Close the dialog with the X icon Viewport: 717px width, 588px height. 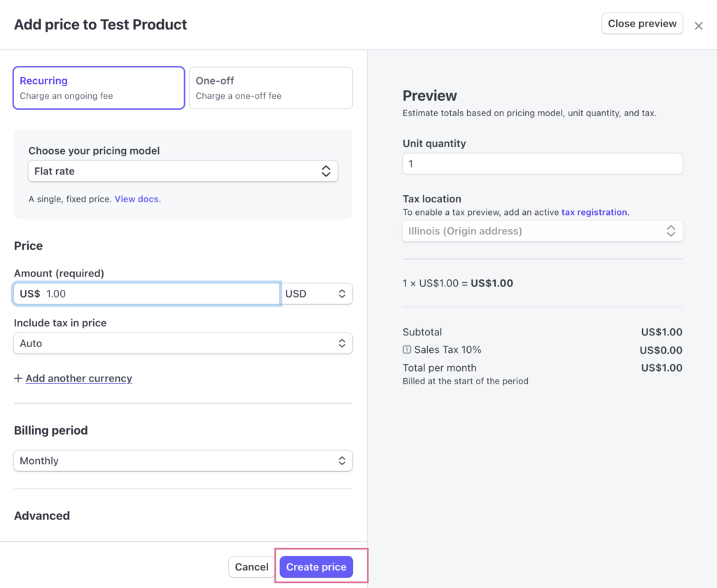(698, 26)
